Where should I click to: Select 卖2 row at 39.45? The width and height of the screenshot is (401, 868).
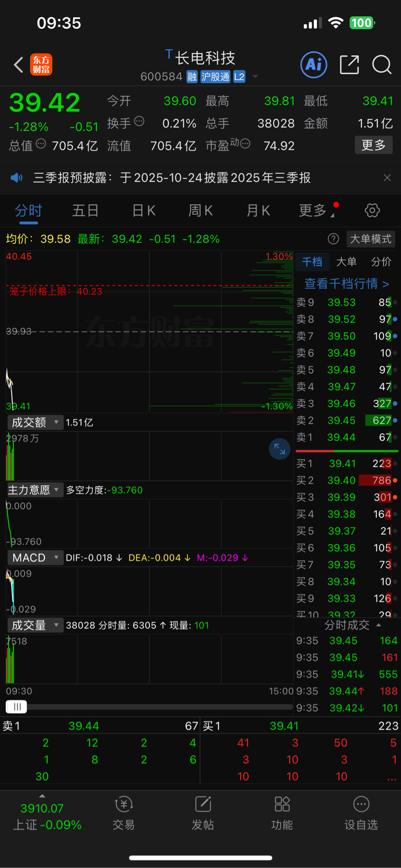pos(347,420)
